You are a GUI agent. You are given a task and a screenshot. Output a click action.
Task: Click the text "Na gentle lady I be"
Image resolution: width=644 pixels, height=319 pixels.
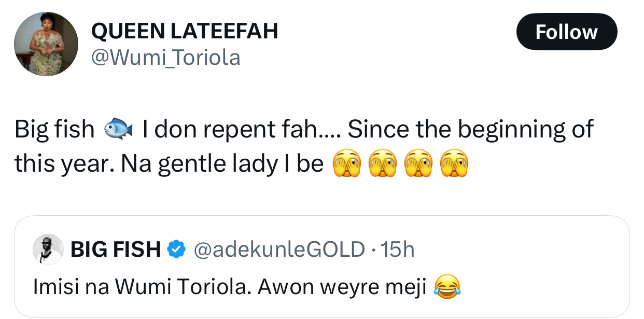[222, 164]
